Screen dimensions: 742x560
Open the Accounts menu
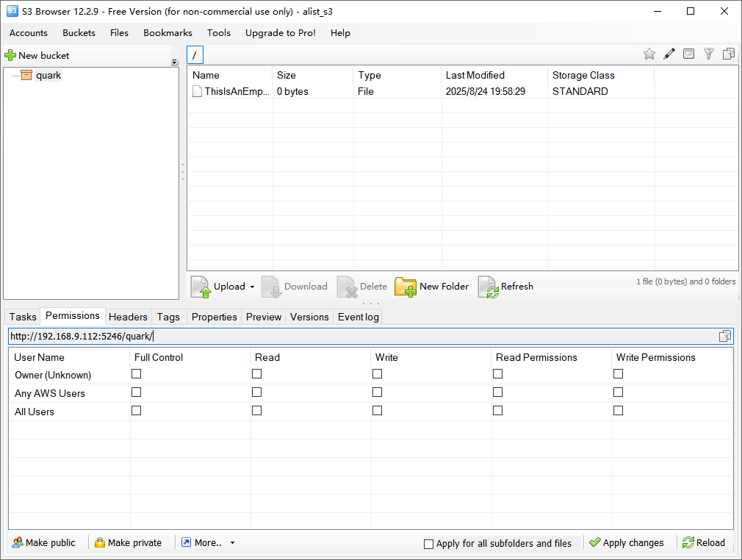[29, 32]
